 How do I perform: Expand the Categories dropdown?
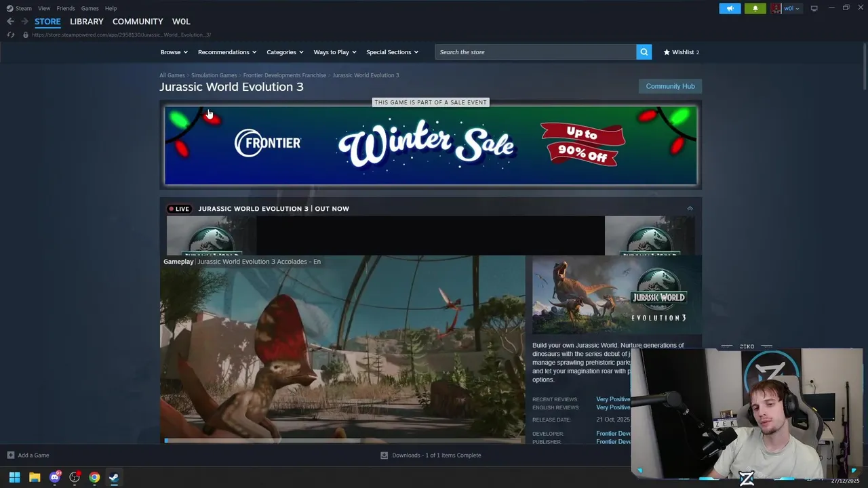coord(285,52)
